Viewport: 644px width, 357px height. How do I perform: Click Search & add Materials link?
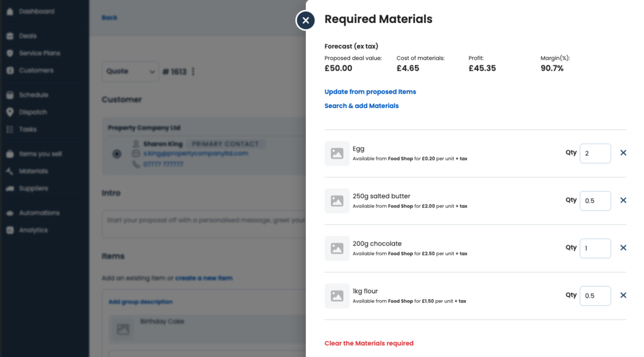(362, 106)
